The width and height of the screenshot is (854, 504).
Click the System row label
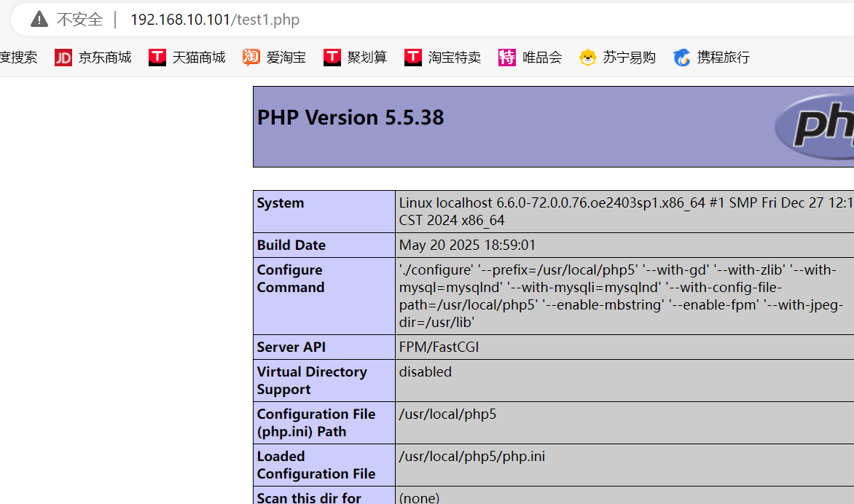pos(281,203)
